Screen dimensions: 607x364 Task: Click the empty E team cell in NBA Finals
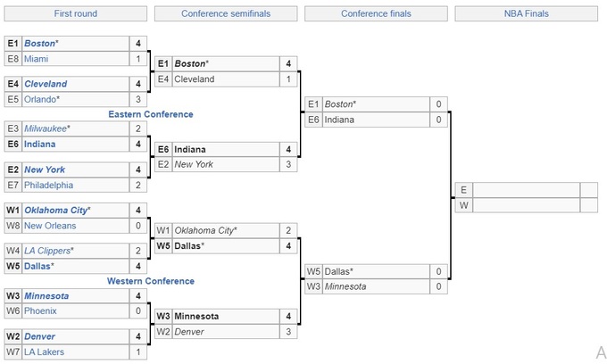(525, 190)
